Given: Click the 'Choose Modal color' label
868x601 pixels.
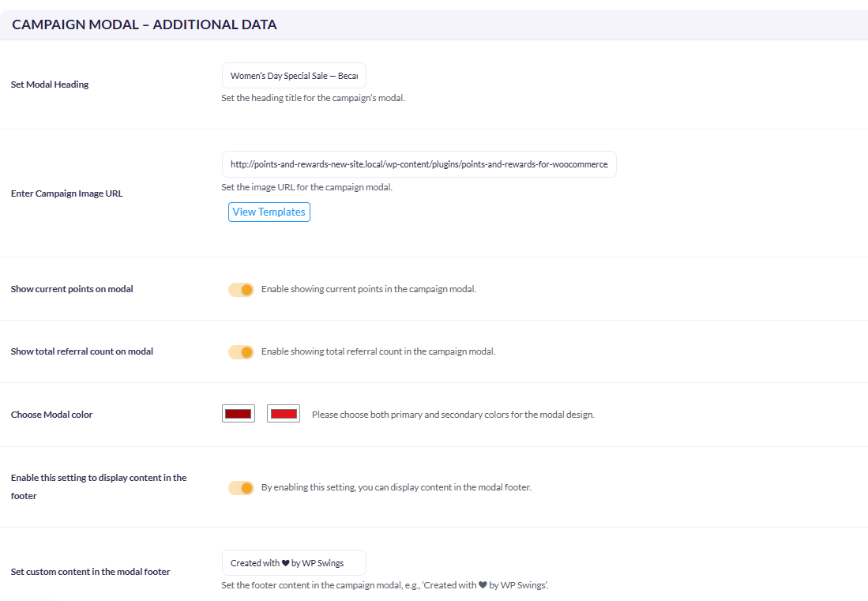Looking at the screenshot, I should [51, 415].
